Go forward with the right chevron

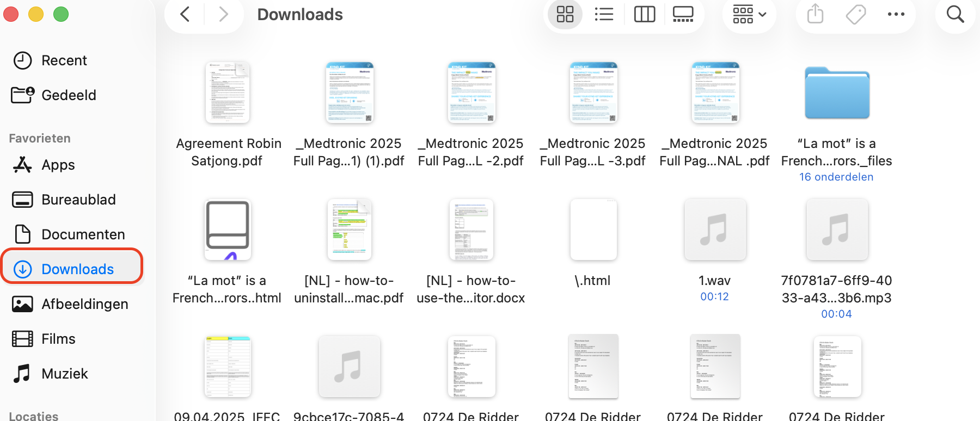coord(223,14)
